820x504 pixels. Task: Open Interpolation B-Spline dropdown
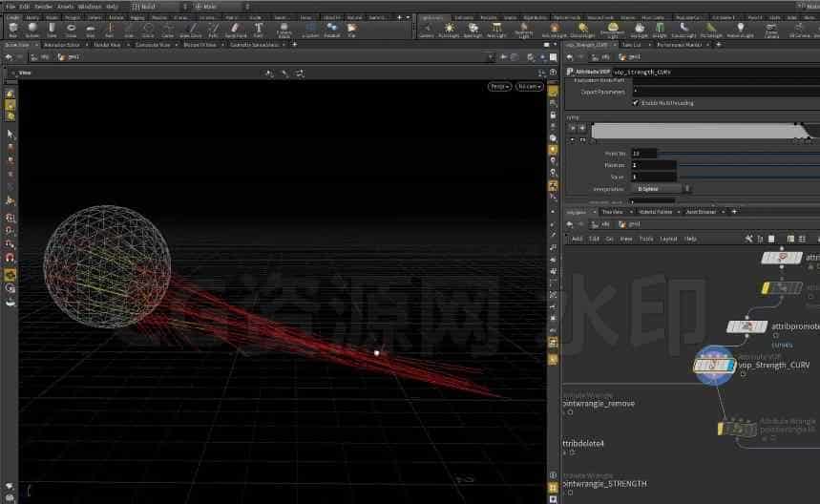pos(662,189)
